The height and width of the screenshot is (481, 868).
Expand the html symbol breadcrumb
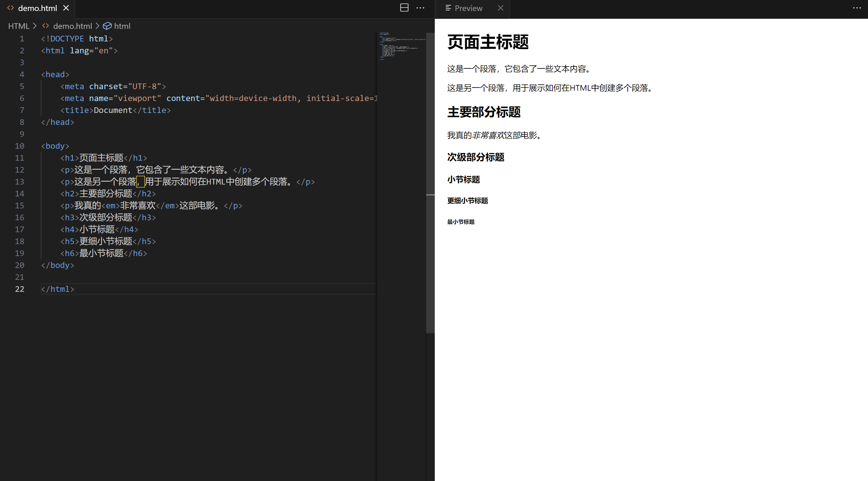122,26
